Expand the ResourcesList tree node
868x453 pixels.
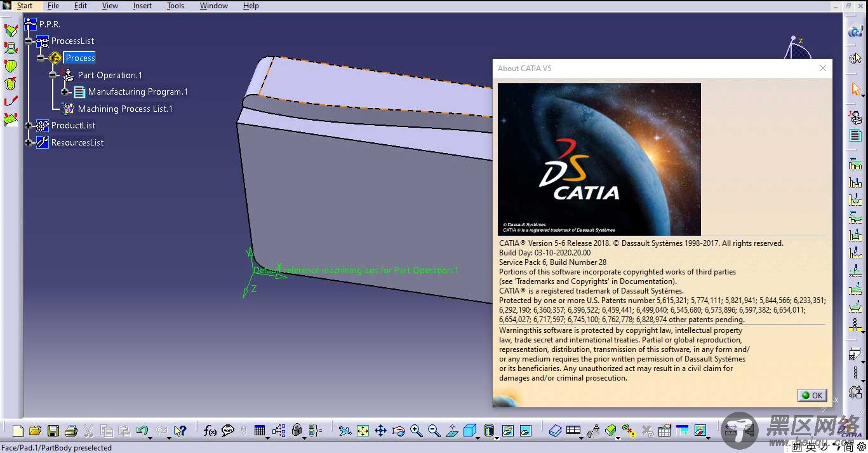click(29, 143)
